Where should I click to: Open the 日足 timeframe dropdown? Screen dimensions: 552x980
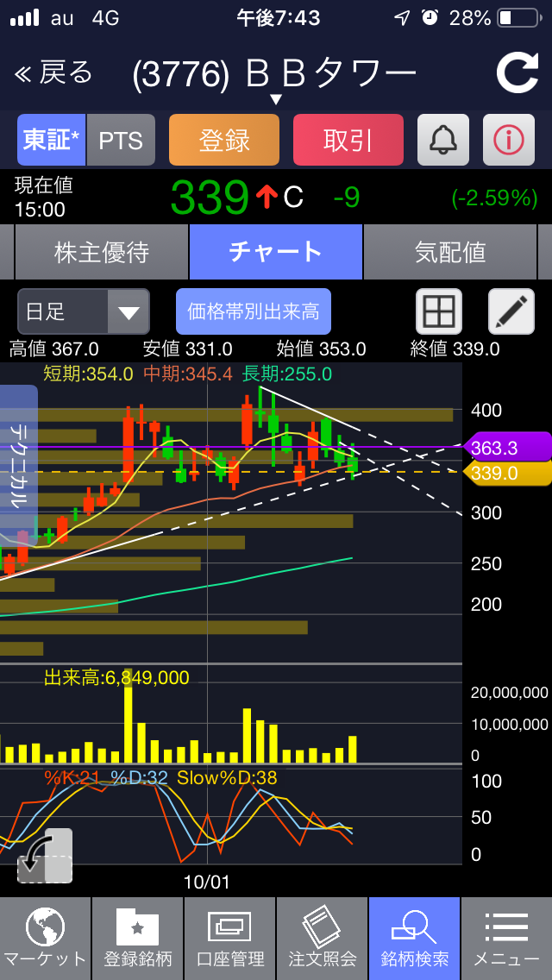(84, 311)
